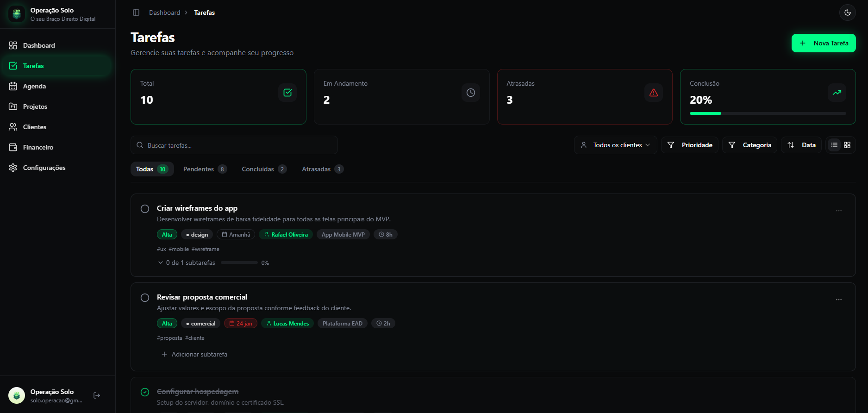Open the Prioridade filter dropdown

coord(690,145)
